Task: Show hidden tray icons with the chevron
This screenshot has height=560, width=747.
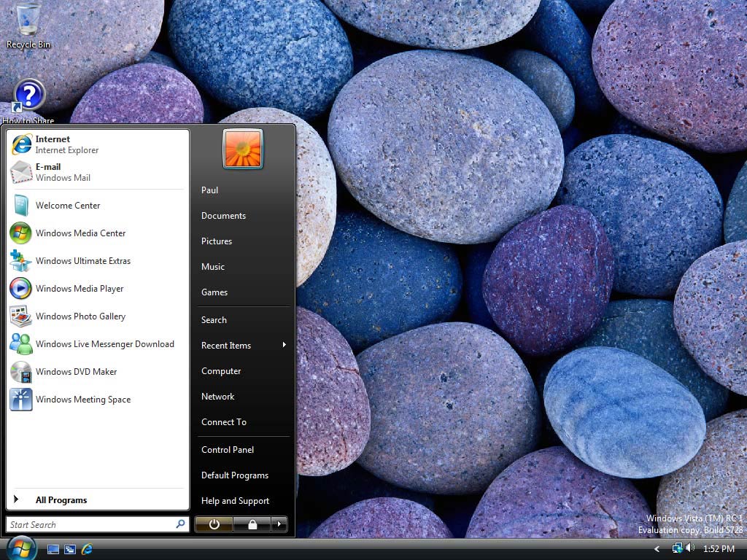Action: click(x=657, y=549)
